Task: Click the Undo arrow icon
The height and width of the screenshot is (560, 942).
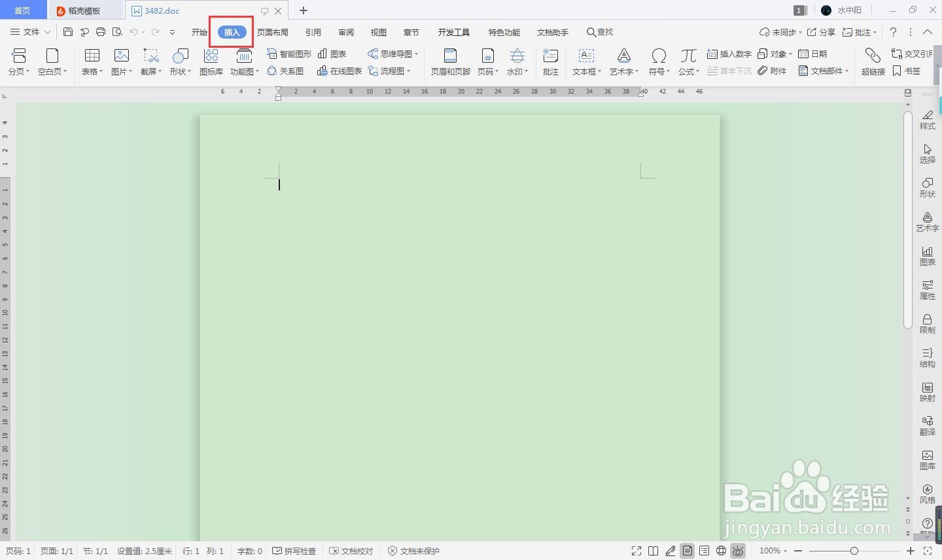Action: coord(133,32)
